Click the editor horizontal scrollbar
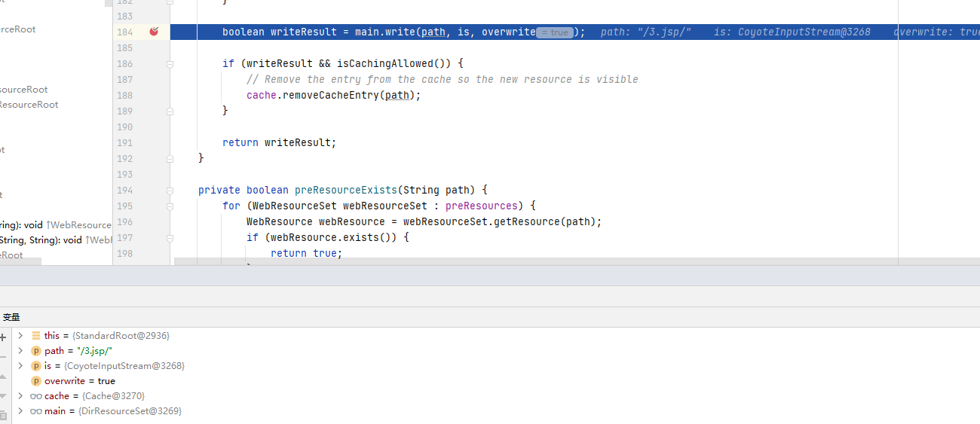This screenshot has width=980, height=424. pyautogui.click(x=577, y=261)
